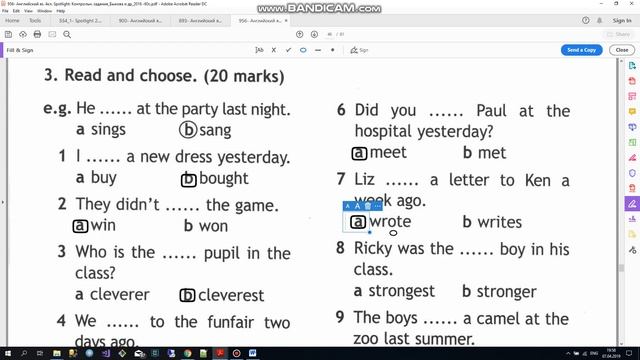Click Combine Files icon in right pane
Screen dimensions: 640x360
click(x=632, y=127)
